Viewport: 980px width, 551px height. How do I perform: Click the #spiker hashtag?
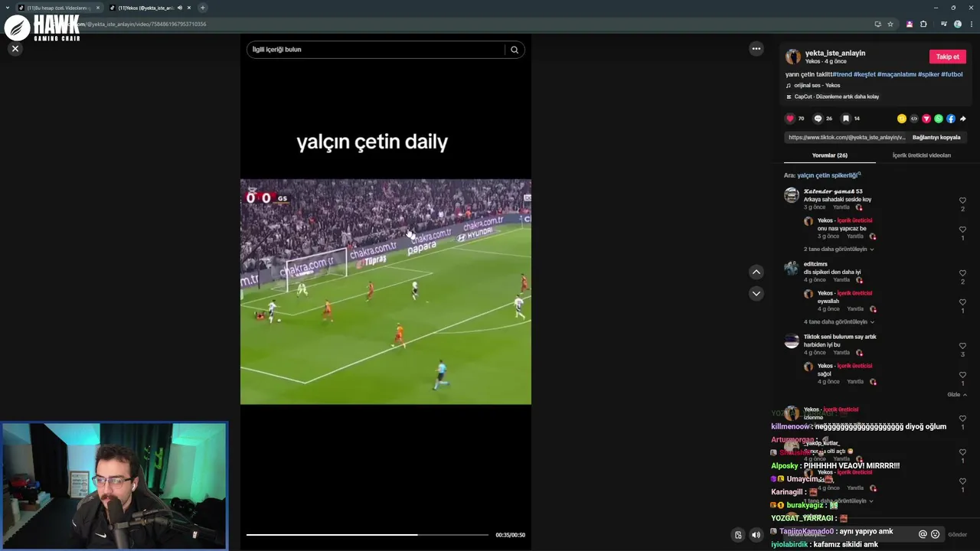[x=929, y=74]
